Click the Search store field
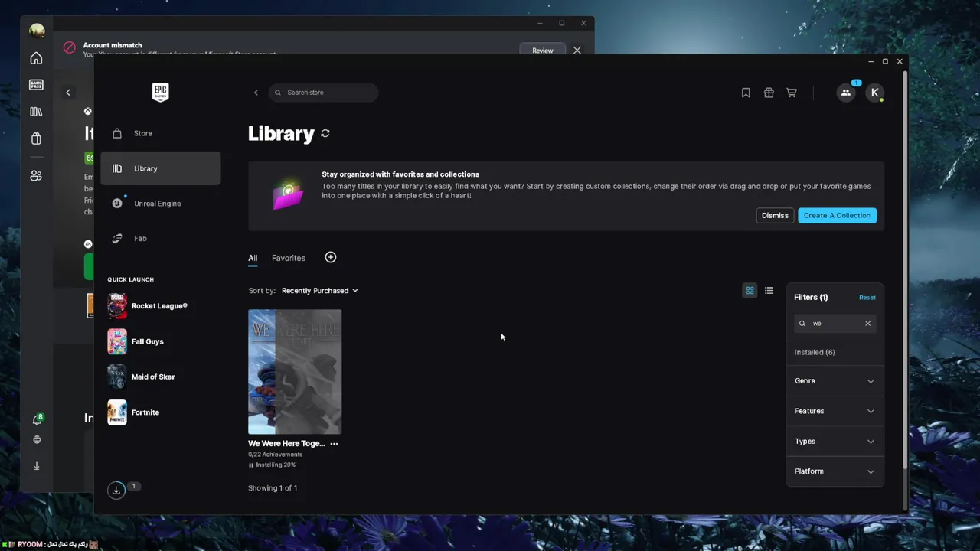The height and width of the screenshot is (551, 980). 323,93
